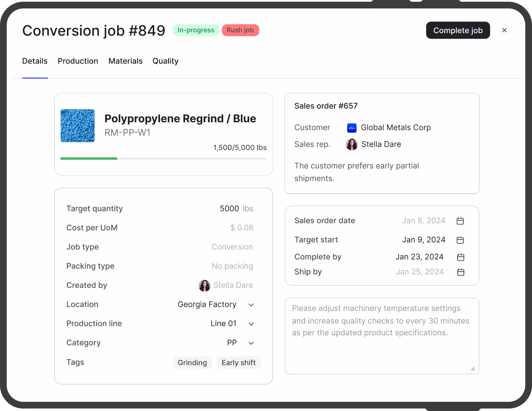
Task: Click the blue Polypropylene Regrind product image
Action: pos(77,125)
